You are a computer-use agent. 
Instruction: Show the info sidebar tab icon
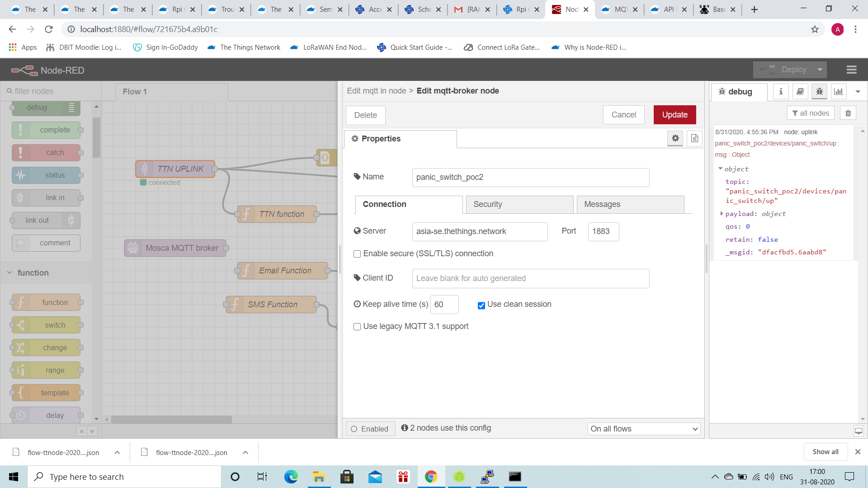tap(781, 91)
